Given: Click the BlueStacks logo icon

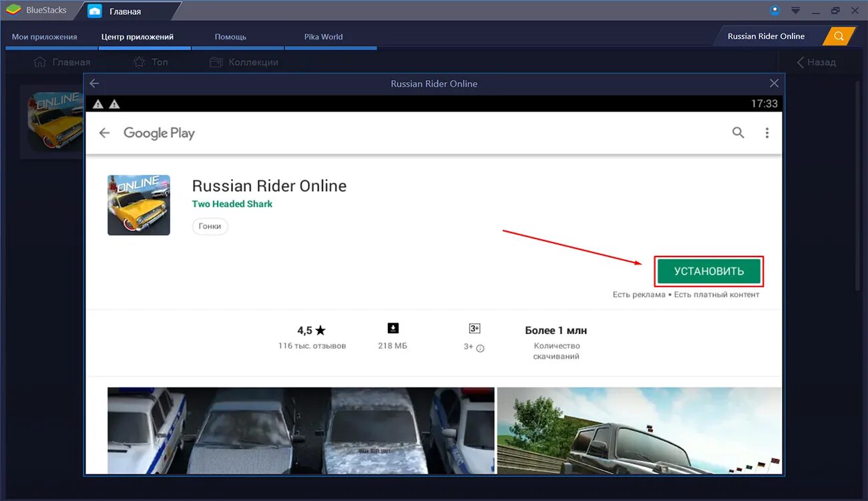Looking at the screenshot, I should (13, 10).
